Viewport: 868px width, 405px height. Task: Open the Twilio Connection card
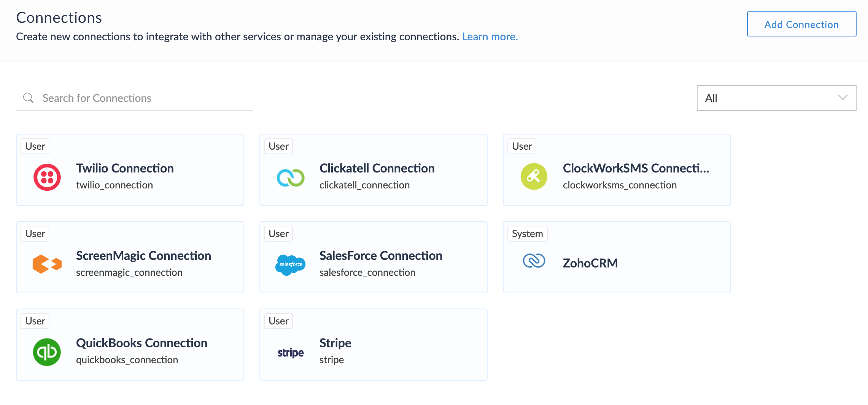tap(130, 169)
